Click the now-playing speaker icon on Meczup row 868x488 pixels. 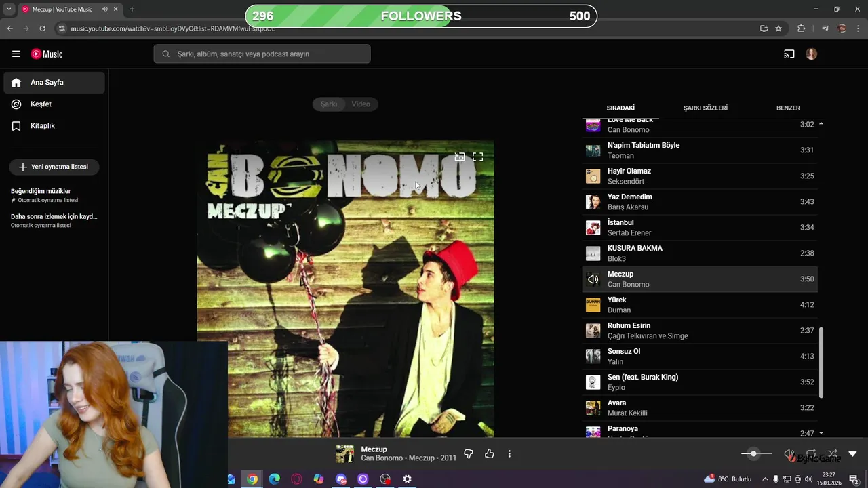coord(593,279)
